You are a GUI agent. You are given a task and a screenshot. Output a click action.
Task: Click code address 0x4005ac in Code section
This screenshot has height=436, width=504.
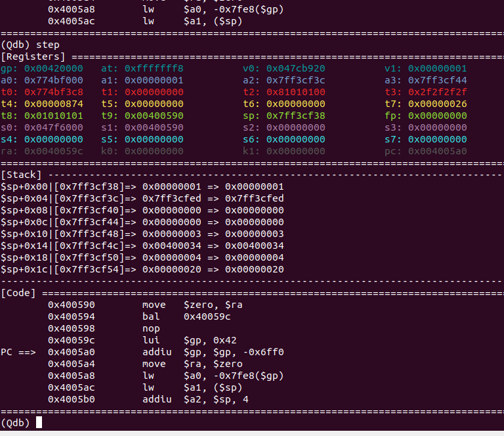(x=72, y=388)
